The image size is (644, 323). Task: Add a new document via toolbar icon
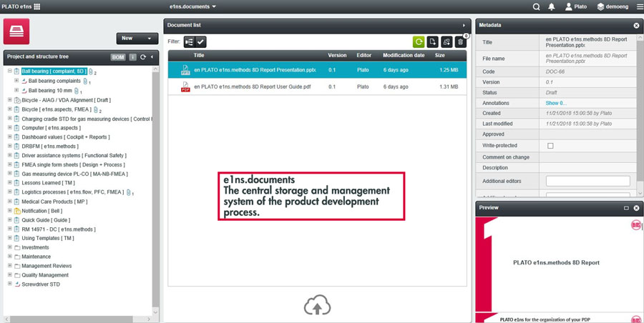click(432, 41)
